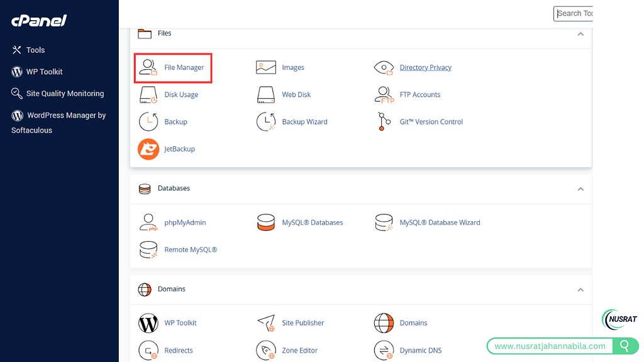Collapse the Domains section chevron
The height and width of the screenshot is (362, 644).
(x=580, y=290)
